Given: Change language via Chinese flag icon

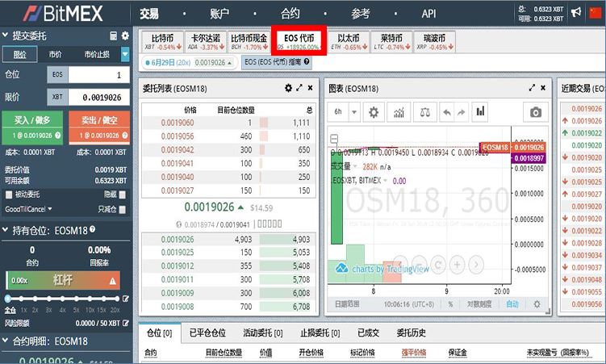Looking at the screenshot, I should [596, 13].
